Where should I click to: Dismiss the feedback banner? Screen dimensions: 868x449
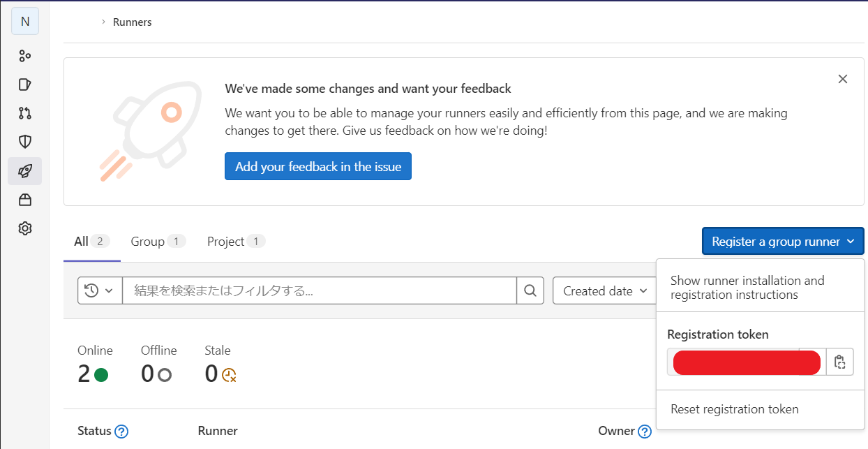click(x=843, y=79)
